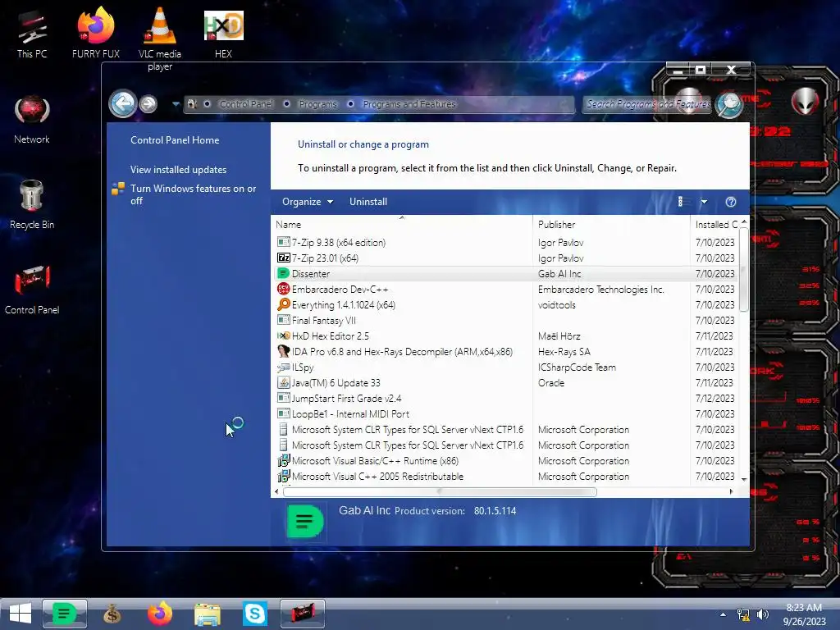
Task: Open Dissenter taskbar button
Action: (65, 614)
